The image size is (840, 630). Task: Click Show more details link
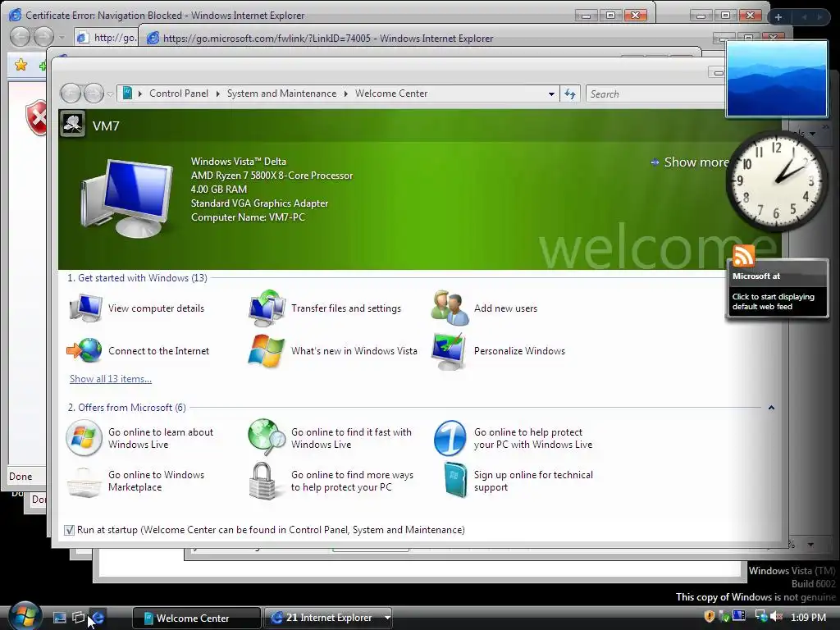point(690,162)
